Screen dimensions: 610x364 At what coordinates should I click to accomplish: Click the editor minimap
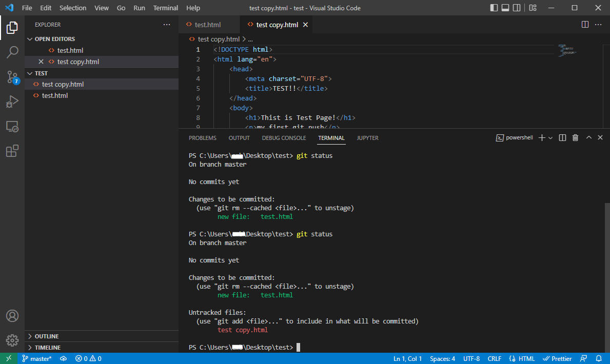click(567, 51)
